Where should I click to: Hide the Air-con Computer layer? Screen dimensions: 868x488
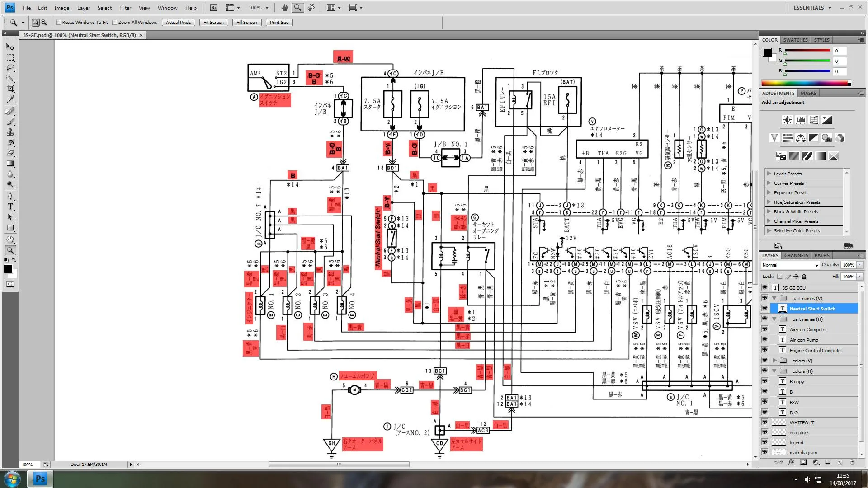click(764, 329)
